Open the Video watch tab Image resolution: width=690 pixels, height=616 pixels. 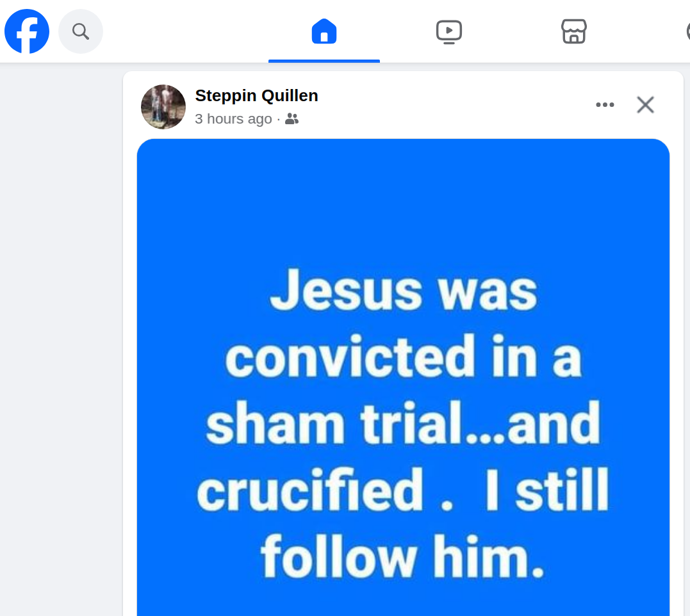449,31
